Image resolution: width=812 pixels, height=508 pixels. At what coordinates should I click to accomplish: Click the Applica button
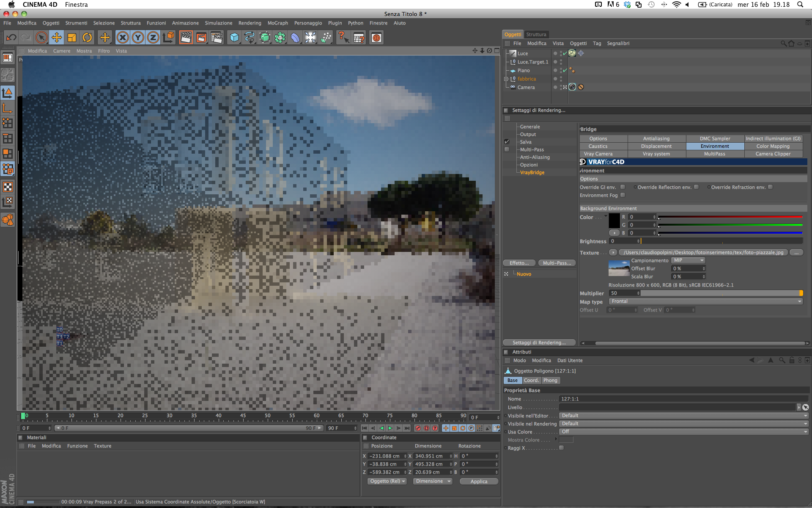(x=479, y=481)
